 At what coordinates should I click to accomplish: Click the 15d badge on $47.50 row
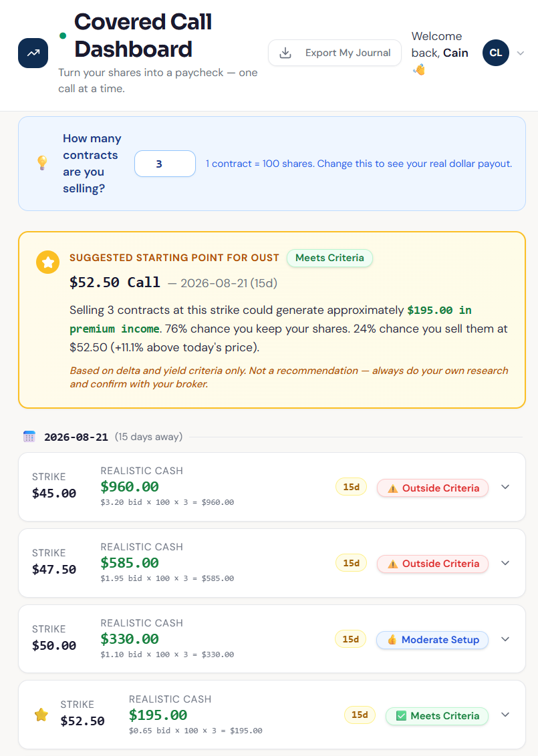coord(352,563)
